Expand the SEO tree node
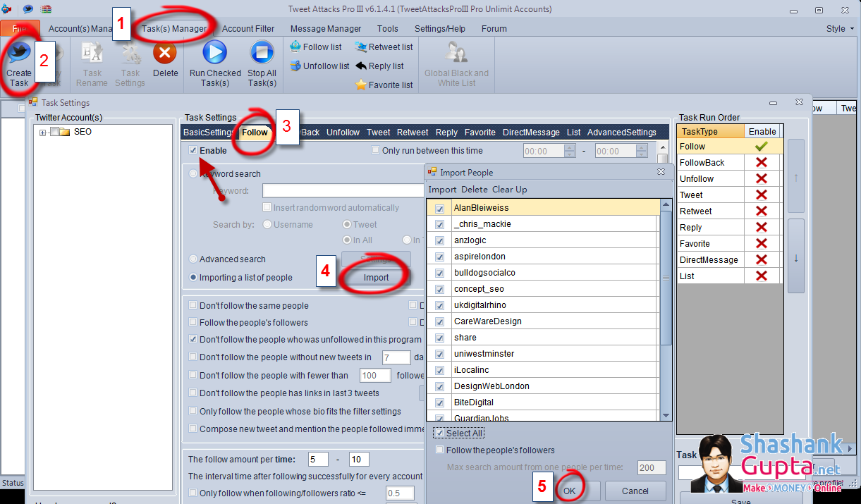Viewport: 861px width, 504px height. coord(43,133)
